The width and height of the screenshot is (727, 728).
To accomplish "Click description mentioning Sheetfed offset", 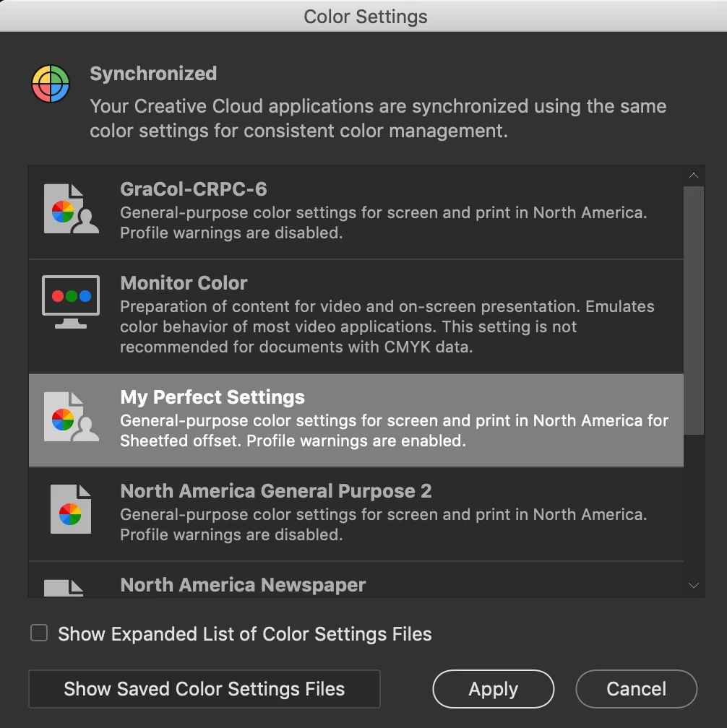I will (395, 431).
